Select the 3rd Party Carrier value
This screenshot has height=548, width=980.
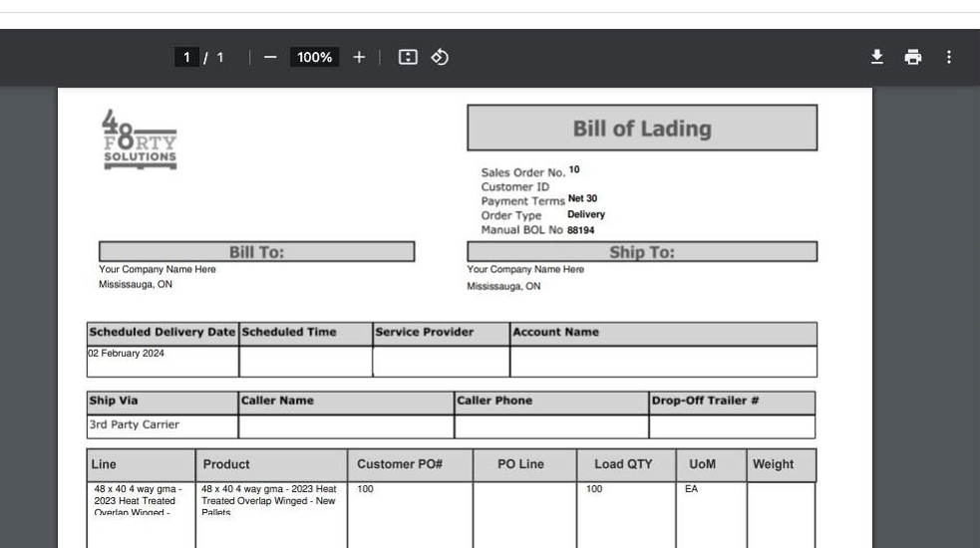[x=135, y=424]
